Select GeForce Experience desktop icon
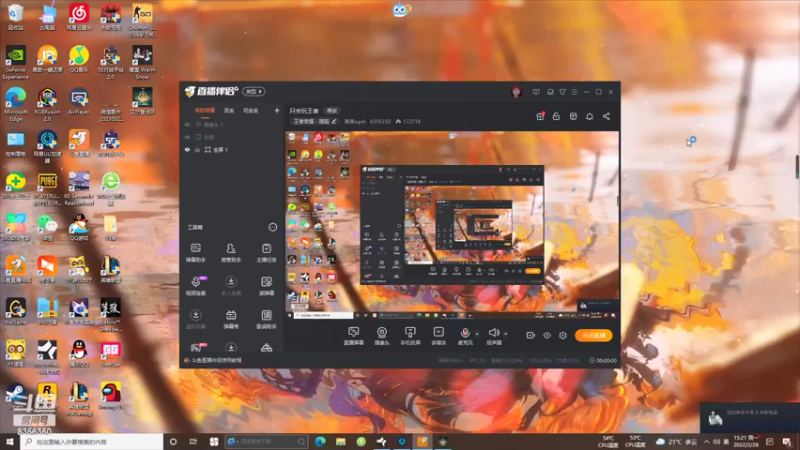 pyautogui.click(x=15, y=62)
